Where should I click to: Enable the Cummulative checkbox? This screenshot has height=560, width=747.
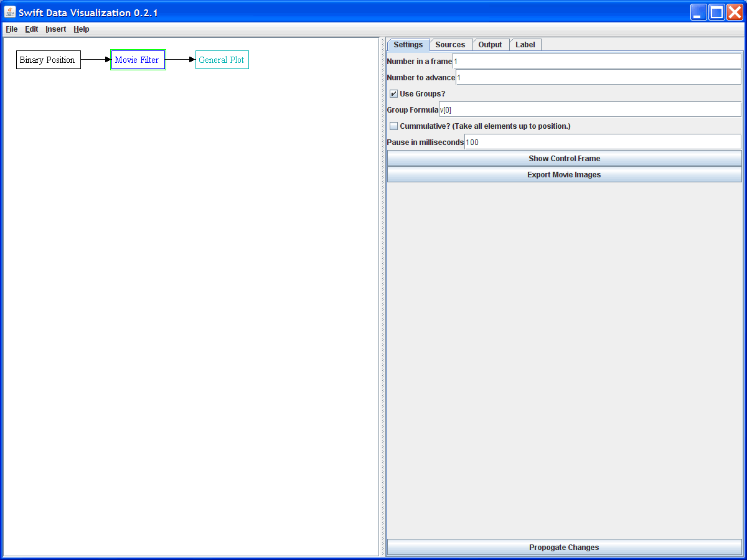(x=394, y=126)
